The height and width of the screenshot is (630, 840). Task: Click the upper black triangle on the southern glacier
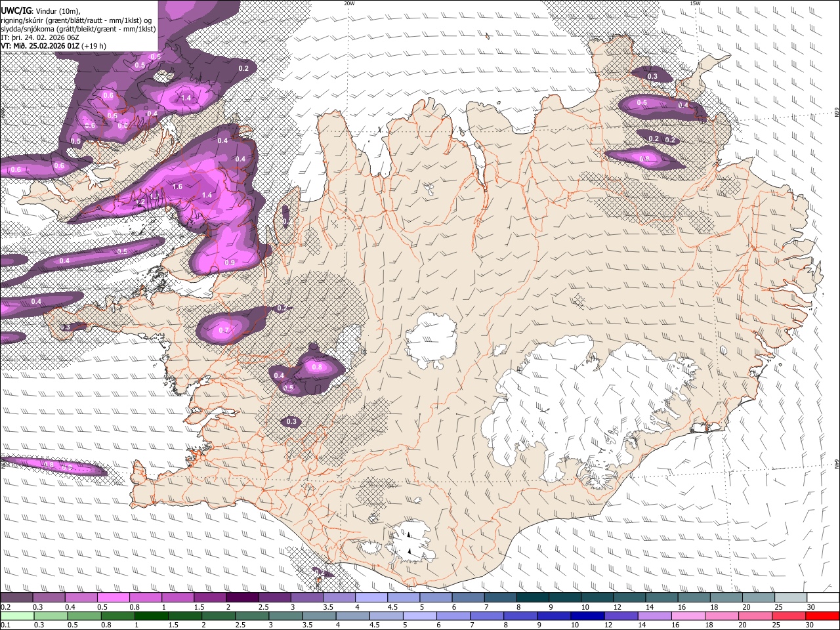[408, 535]
